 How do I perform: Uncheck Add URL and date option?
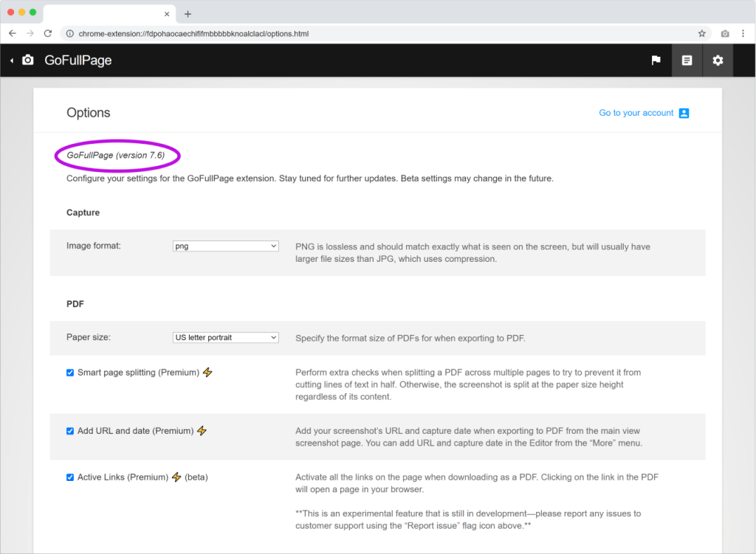[x=70, y=431]
